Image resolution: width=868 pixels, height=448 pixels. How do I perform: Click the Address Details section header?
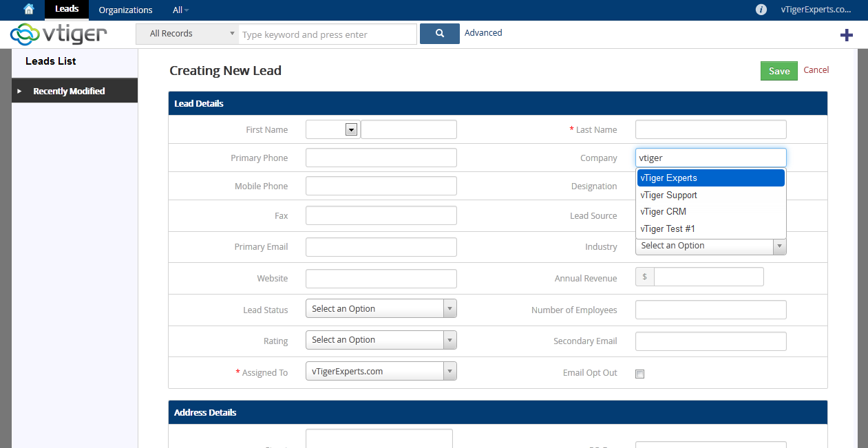tap(498, 412)
